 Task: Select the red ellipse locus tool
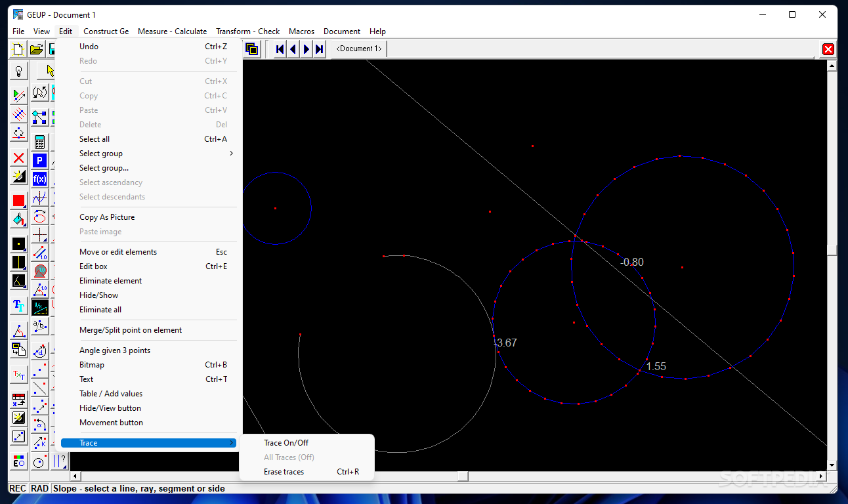pyautogui.click(x=39, y=215)
